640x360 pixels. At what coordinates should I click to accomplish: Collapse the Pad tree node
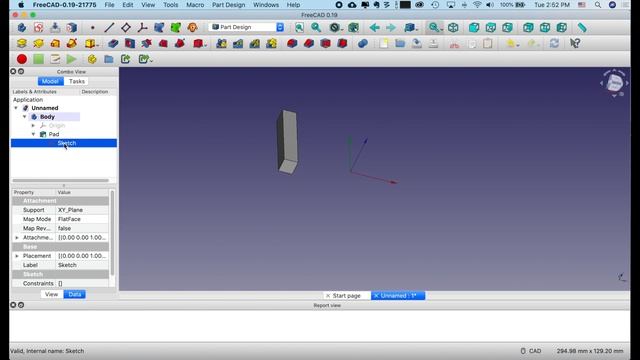(33, 134)
